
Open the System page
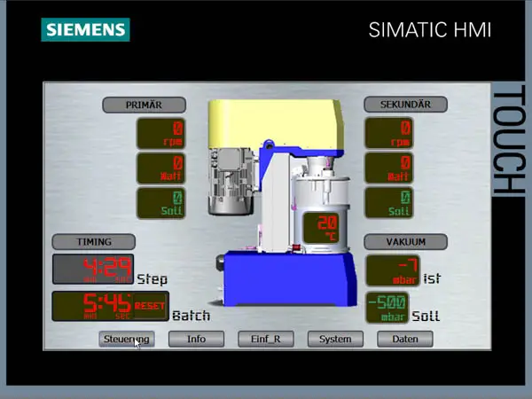335,339
